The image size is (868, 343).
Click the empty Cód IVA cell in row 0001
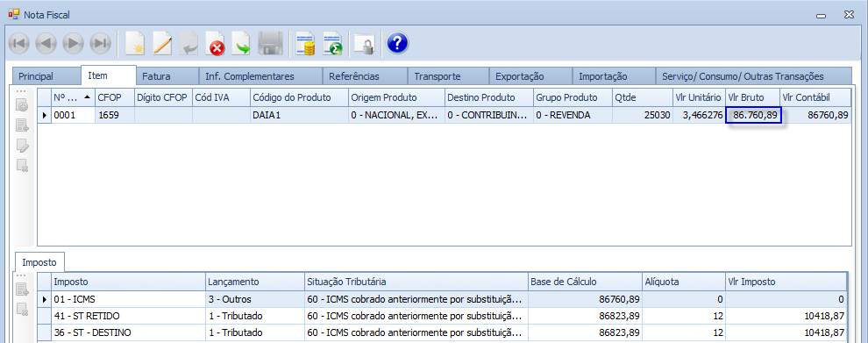pos(221,116)
